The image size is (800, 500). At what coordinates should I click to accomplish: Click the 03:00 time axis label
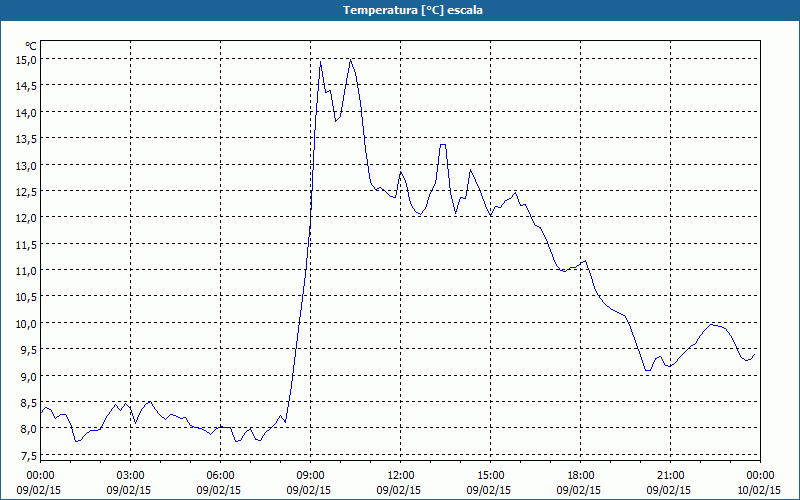point(130,476)
